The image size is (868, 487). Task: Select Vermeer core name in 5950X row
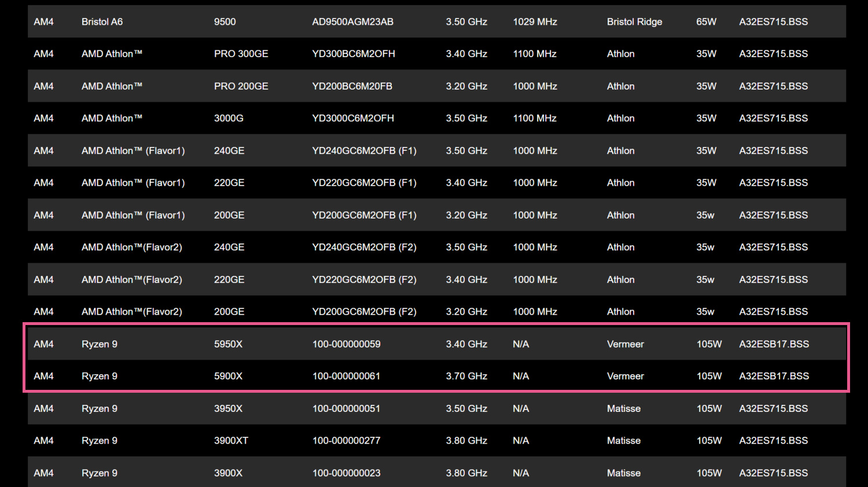[x=625, y=344]
